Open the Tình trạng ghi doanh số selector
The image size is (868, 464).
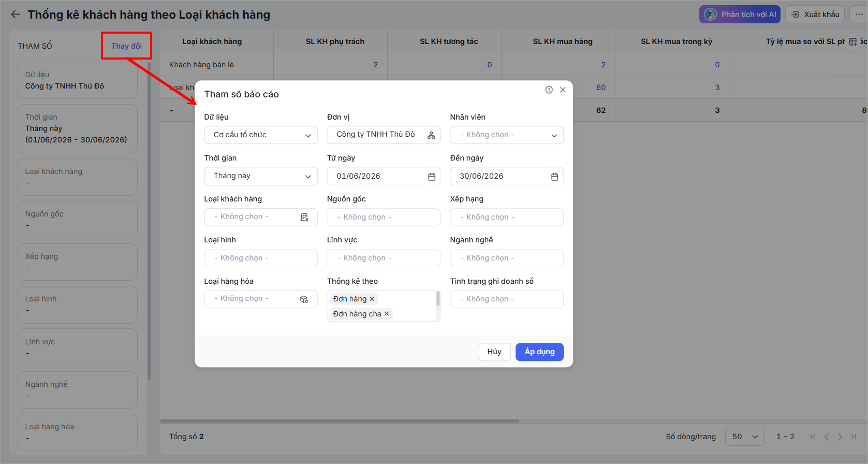(x=507, y=299)
